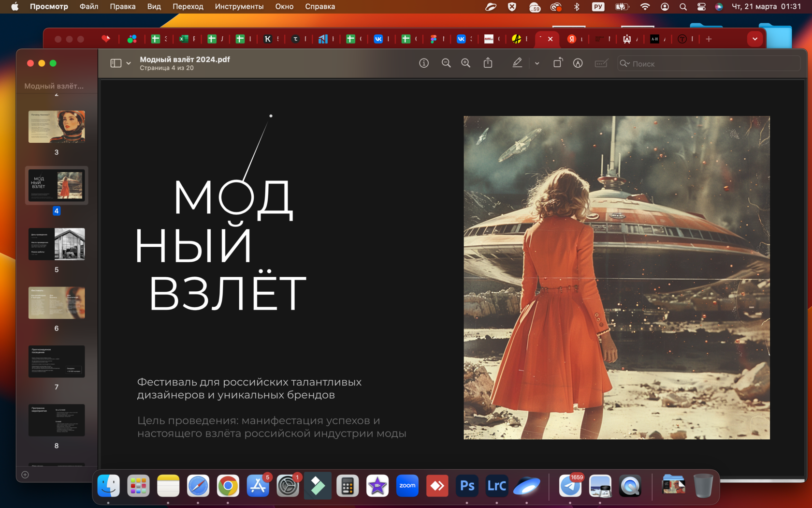The image size is (812, 508).
Task: Open the Вид menu
Action: coord(154,7)
